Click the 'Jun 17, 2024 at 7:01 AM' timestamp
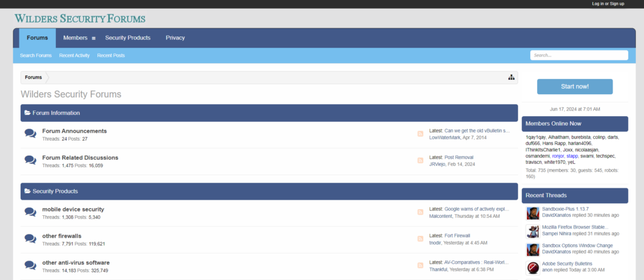 (x=575, y=109)
